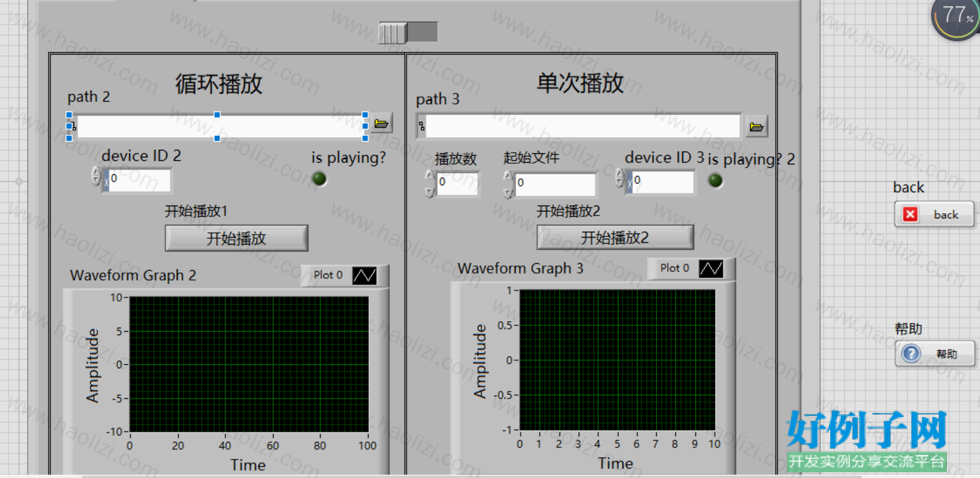Toggle the horizontal slide switch at the top

coord(408,32)
